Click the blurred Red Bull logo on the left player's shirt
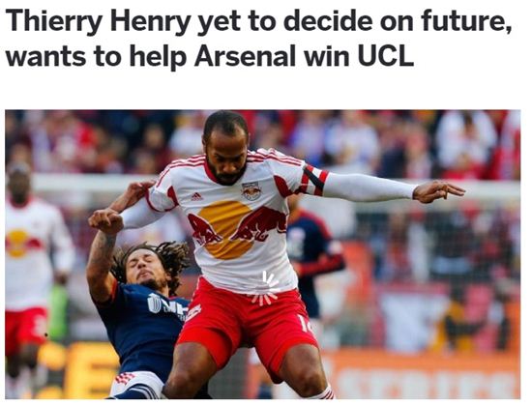532x405 pixels. [x=19, y=244]
